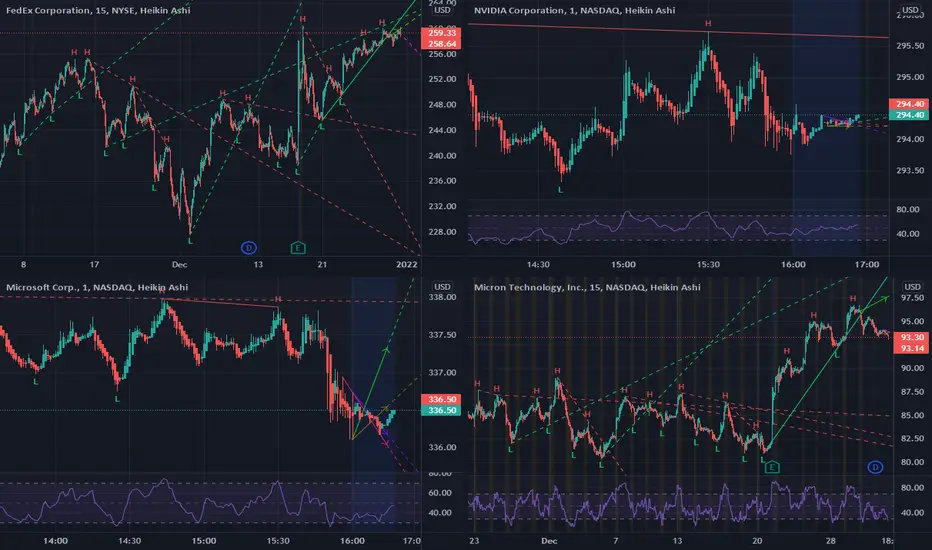Select the Micron Technology, Inc. chart title
Image resolution: width=932 pixels, height=550 pixels.
587,287
